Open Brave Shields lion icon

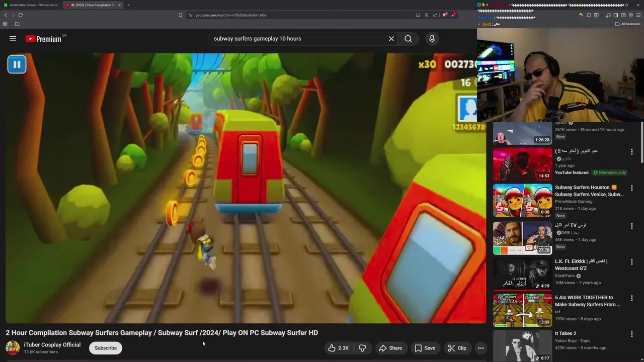pyautogui.click(x=445, y=15)
